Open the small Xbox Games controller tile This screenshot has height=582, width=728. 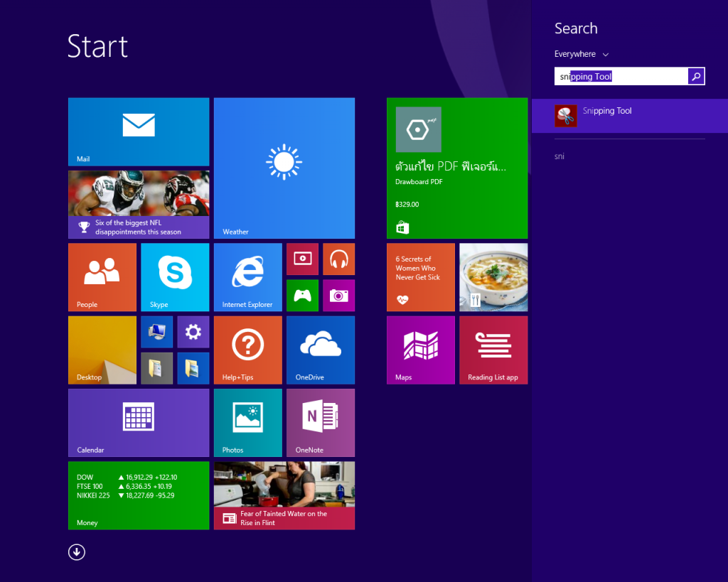coord(302,296)
